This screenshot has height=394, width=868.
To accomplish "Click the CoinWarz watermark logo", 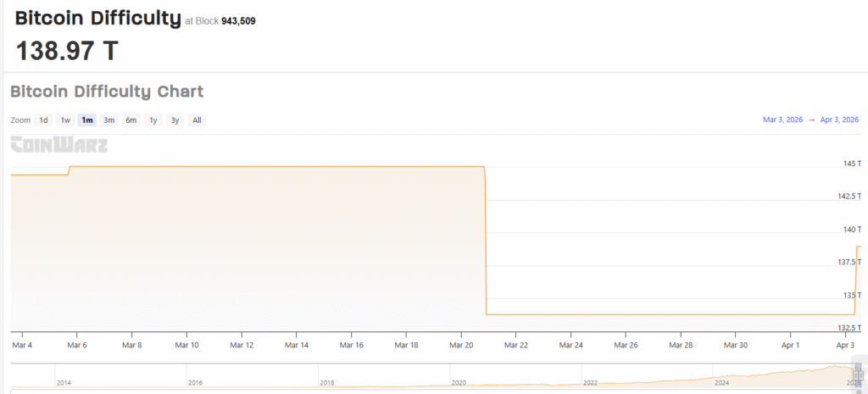I will tap(58, 145).
